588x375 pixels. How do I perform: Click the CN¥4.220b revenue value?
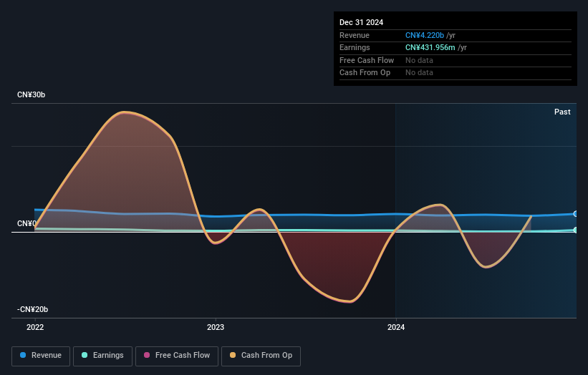pos(425,35)
